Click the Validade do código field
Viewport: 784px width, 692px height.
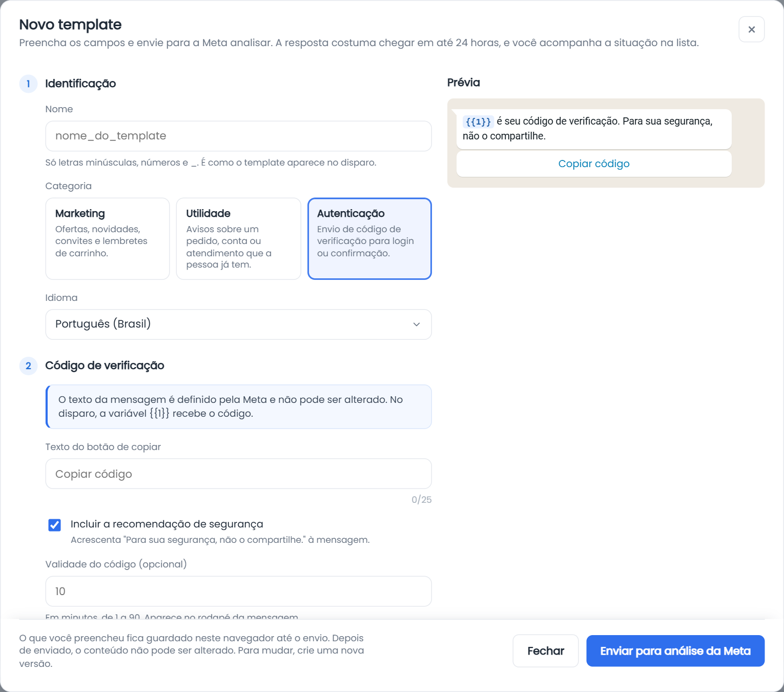[238, 591]
